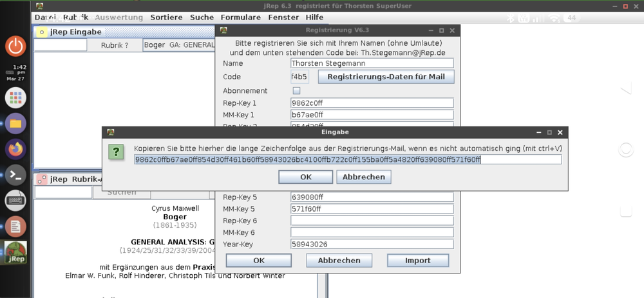Click Registrierungs-Daten für Mail button

click(386, 77)
